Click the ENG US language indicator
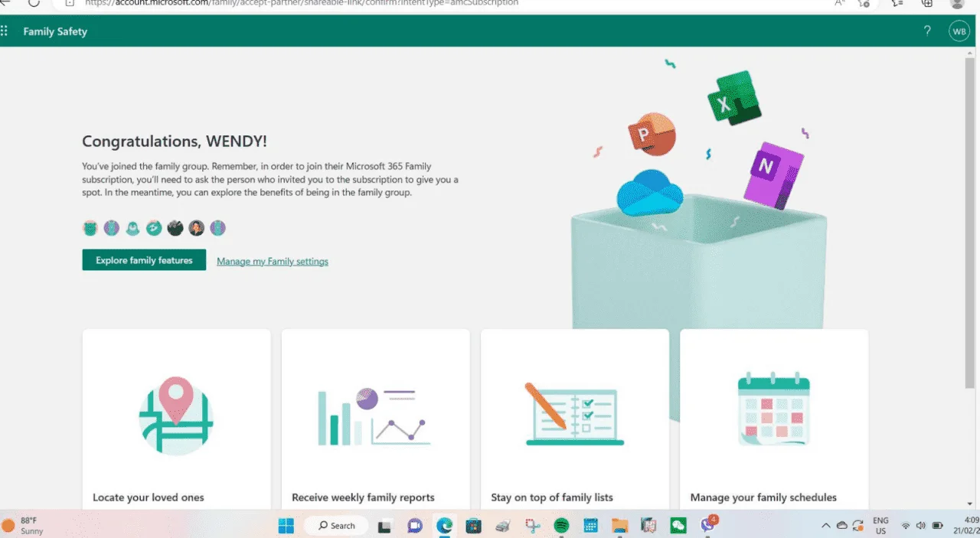Screen dimensions: 980x538 click(x=880, y=526)
